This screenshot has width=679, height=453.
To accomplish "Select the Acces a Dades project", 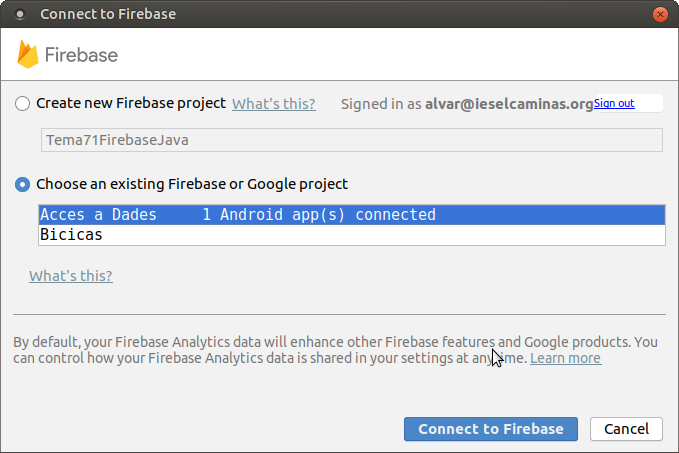I will click(x=98, y=215).
